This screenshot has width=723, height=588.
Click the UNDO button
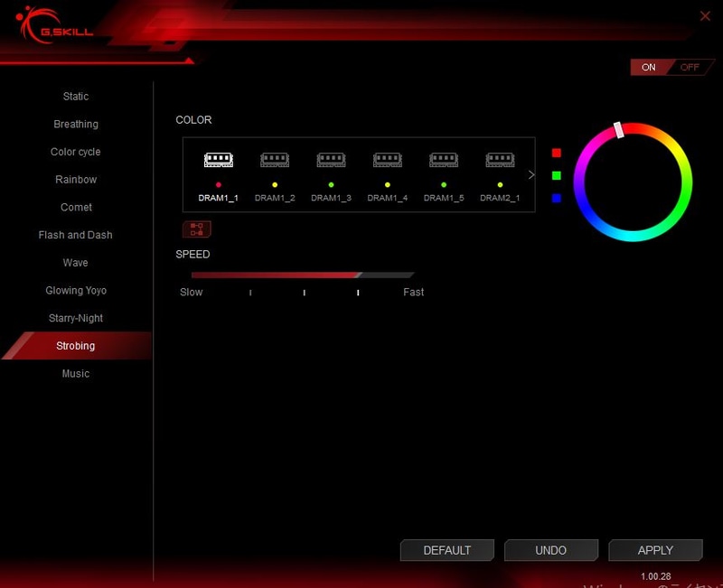pos(551,550)
